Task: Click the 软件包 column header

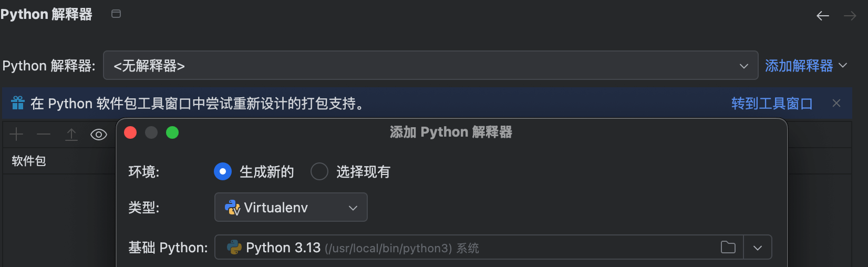Action: (29, 161)
